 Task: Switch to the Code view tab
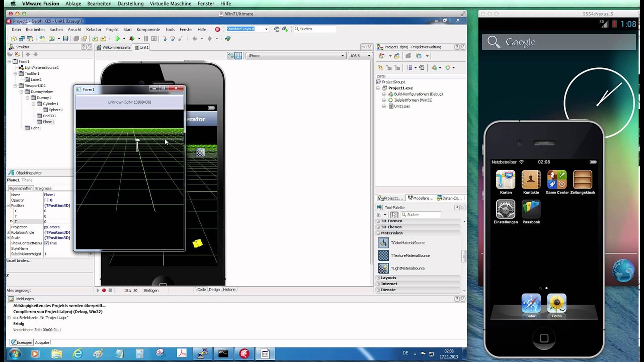201,290
